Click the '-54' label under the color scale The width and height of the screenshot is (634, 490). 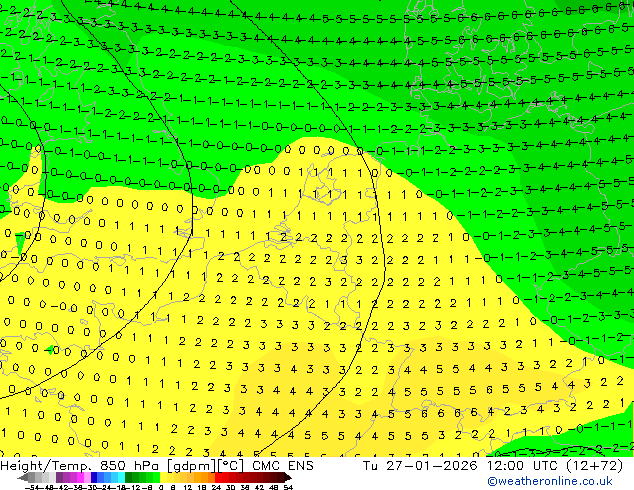[32, 488]
